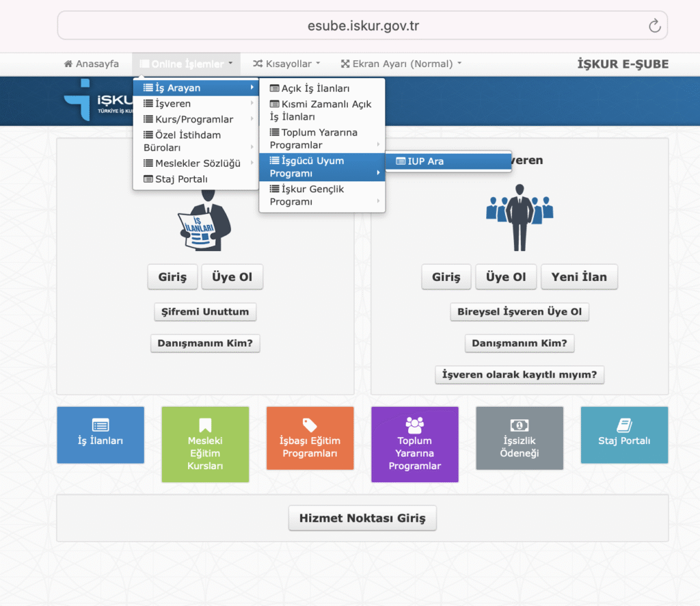Click the Anasayfa home icon
The width and height of the screenshot is (700, 606).
pos(68,64)
